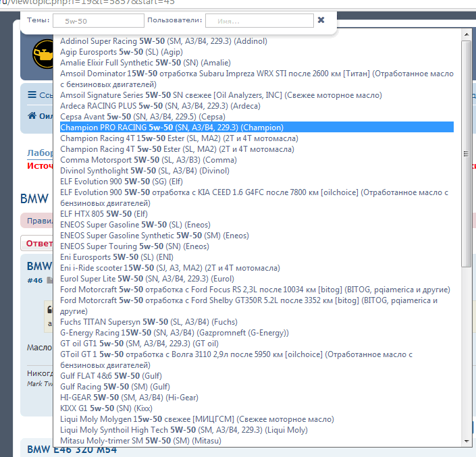Click the dropdown list scrollbar thumb
This screenshot has height=457, width=476.
466,154
